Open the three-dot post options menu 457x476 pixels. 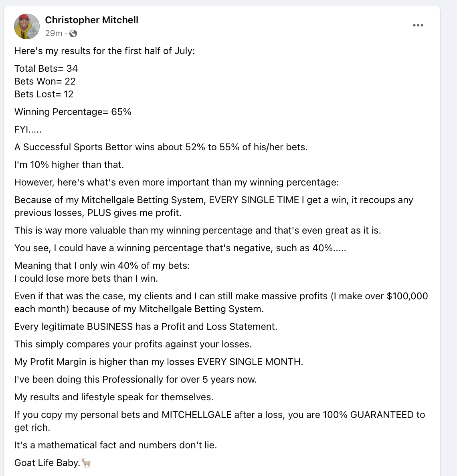coord(418,25)
